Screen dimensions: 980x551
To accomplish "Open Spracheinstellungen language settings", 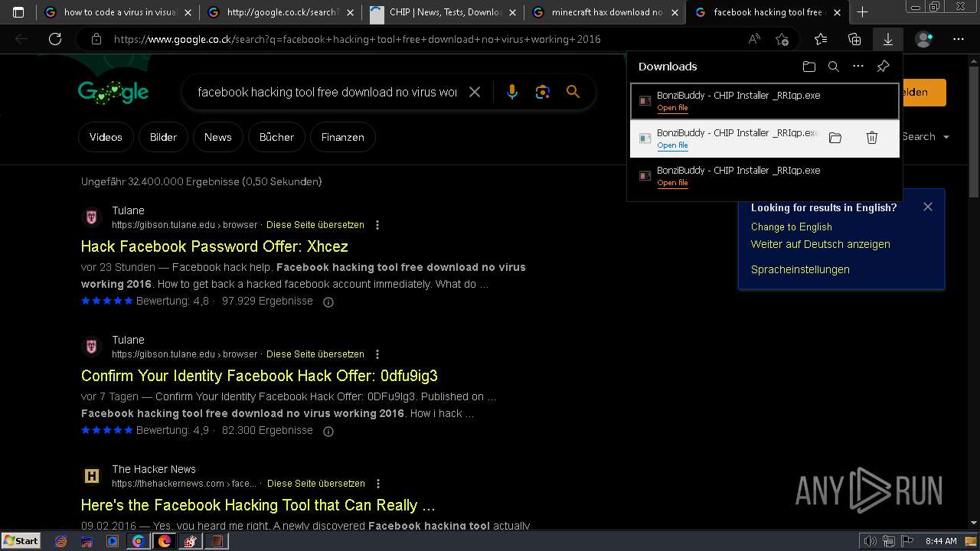I will point(800,269).
